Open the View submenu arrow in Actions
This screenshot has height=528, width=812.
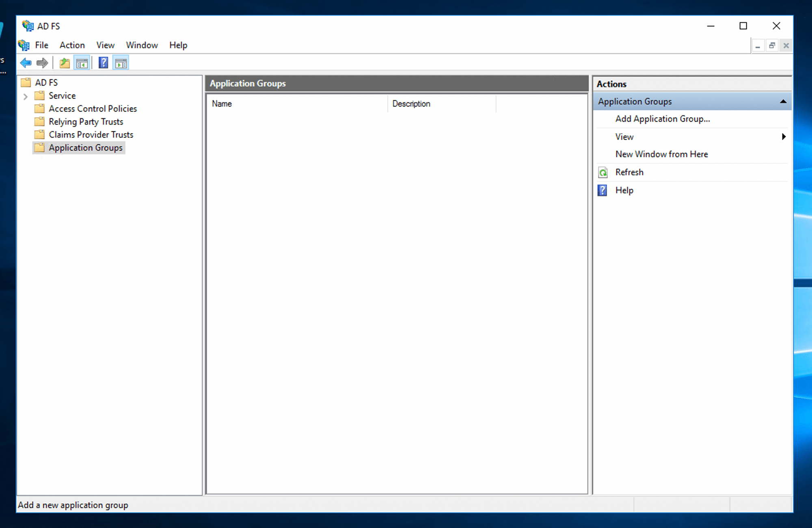[784, 137]
